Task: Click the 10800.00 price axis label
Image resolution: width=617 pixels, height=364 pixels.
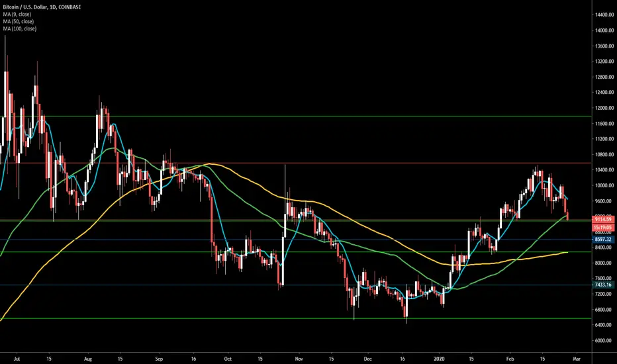Action: point(604,155)
